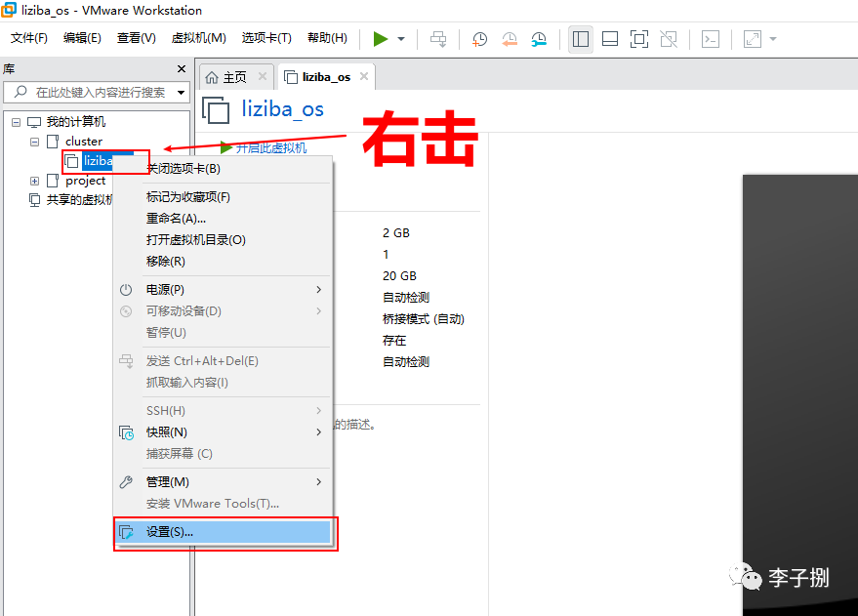Open the 编辑(E) menu
Image resolution: width=858 pixels, height=616 pixels.
[82, 38]
